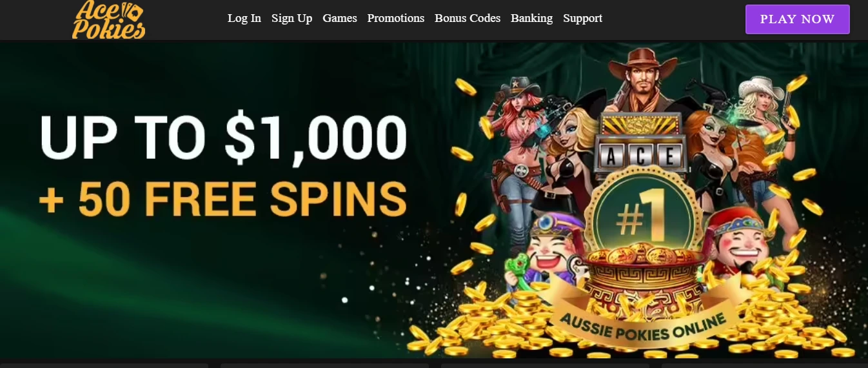This screenshot has height=368, width=868.
Task: Click the Ace Pokies logo
Action: click(x=108, y=19)
